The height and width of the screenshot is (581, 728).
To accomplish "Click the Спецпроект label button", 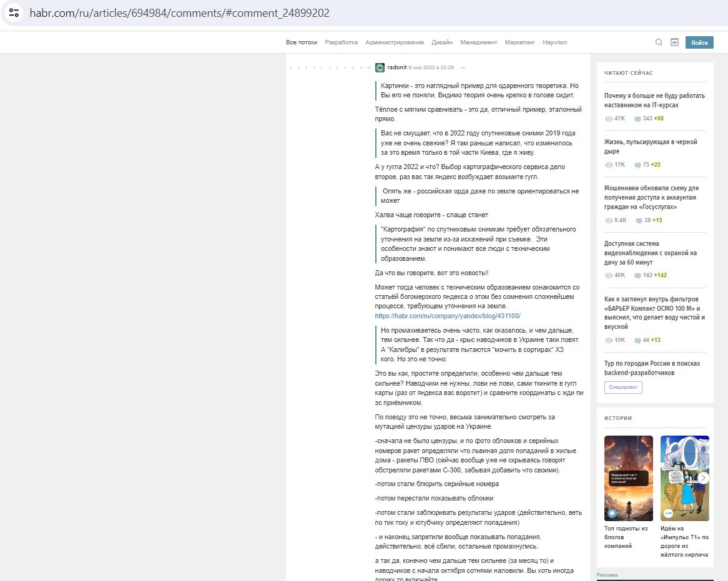I will pyautogui.click(x=623, y=387).
